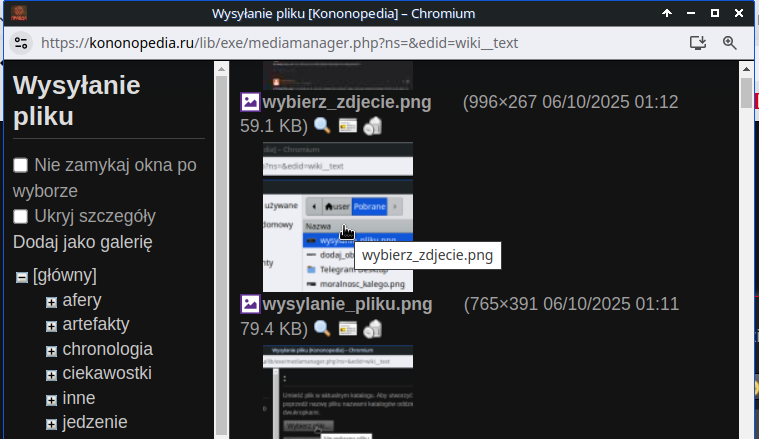Click the edit icon next to wybierz_zdjecie.png
Viewport: 759px width, 439px height.
pyautogui.click(x=347, y=126)
